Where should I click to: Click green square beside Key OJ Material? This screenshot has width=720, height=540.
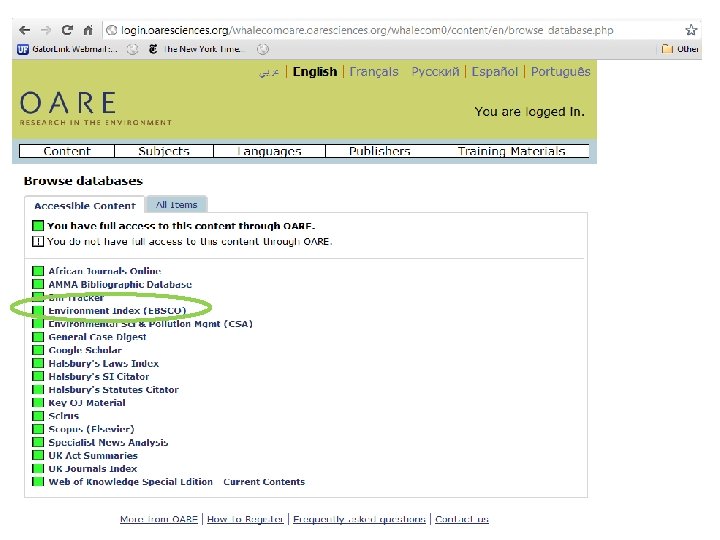(38, 403)
